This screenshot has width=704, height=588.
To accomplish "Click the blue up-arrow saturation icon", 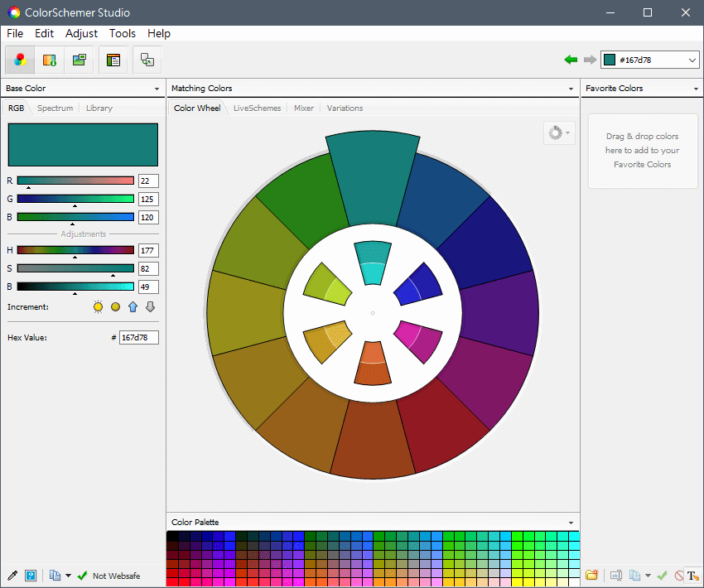I will tap(133, 307).
